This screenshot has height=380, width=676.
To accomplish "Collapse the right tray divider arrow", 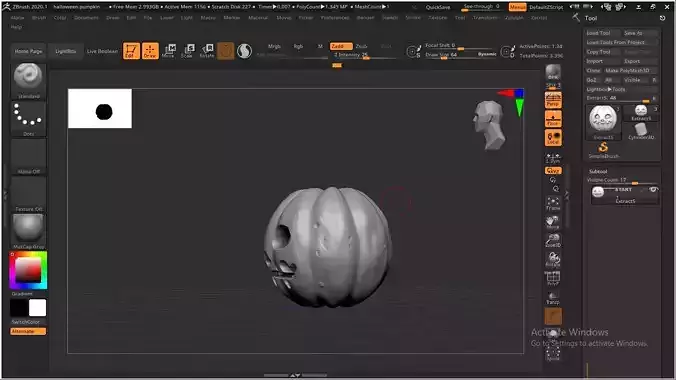I will [567, 195].
